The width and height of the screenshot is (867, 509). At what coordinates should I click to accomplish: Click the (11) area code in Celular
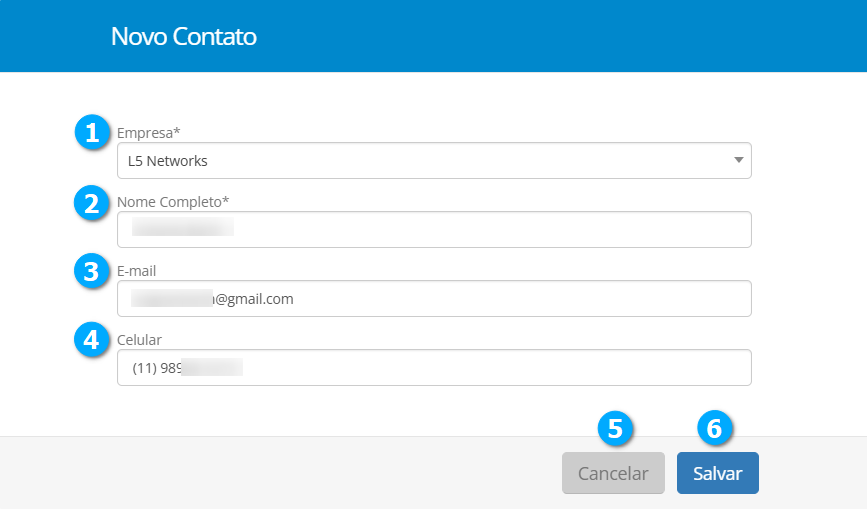pyautogui.click(x=143, y=367)
